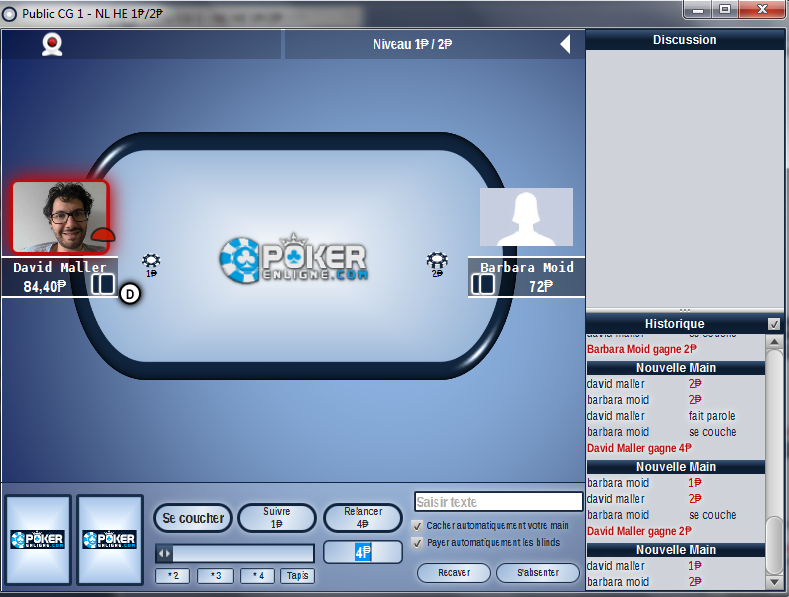Image resolution: width=789 pixels, height=597 pixels.
Task: Click the Historique panel header label
Action: tap(674, 324)
